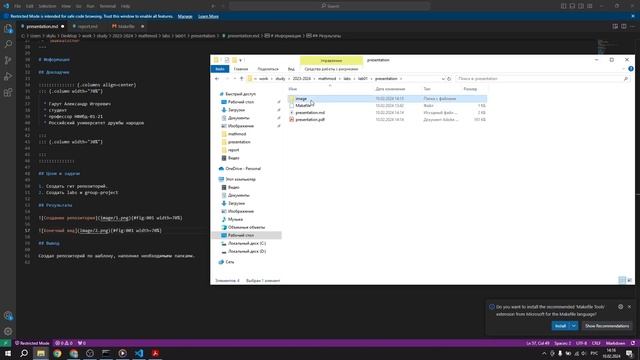Open the Accounts icon in VS Code
This screenshot has width=640, height=360.
[x=8, y=316]
